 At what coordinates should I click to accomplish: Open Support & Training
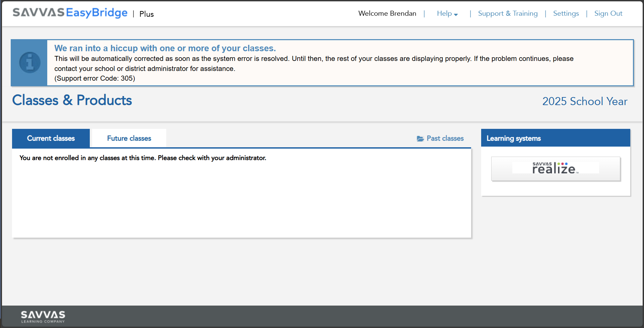pyautogui.click(x=508, y=13)
